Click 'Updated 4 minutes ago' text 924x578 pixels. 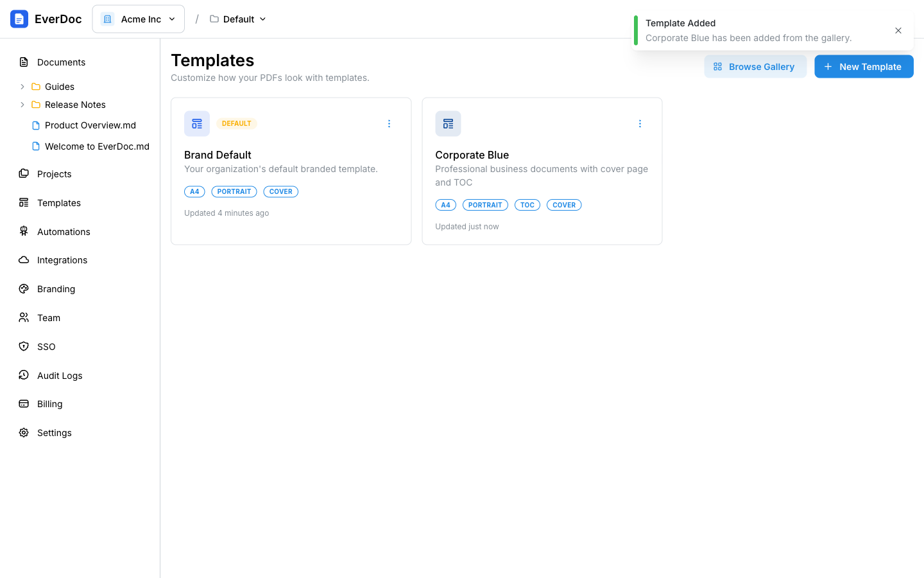click(x=227, y=213)
